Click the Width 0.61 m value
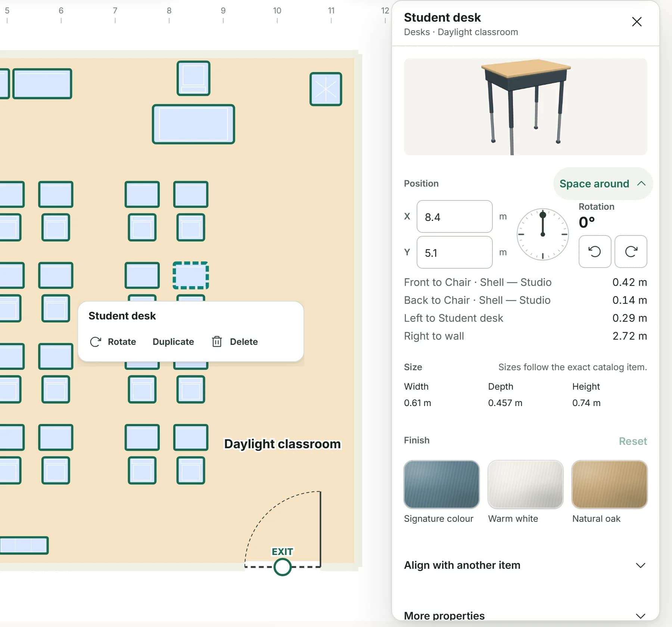 tap(417, 403)
